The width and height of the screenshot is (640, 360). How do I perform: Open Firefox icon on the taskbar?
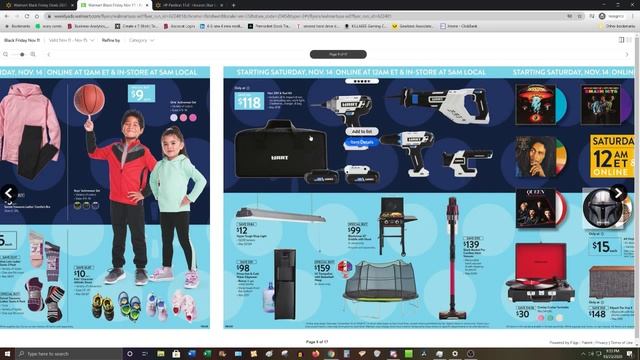316,354
